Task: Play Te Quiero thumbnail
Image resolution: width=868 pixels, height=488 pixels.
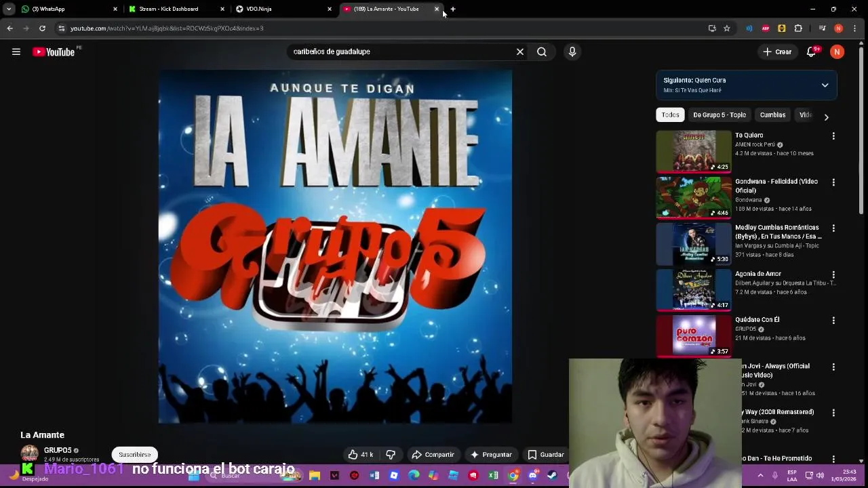Action: pos(694,151)
